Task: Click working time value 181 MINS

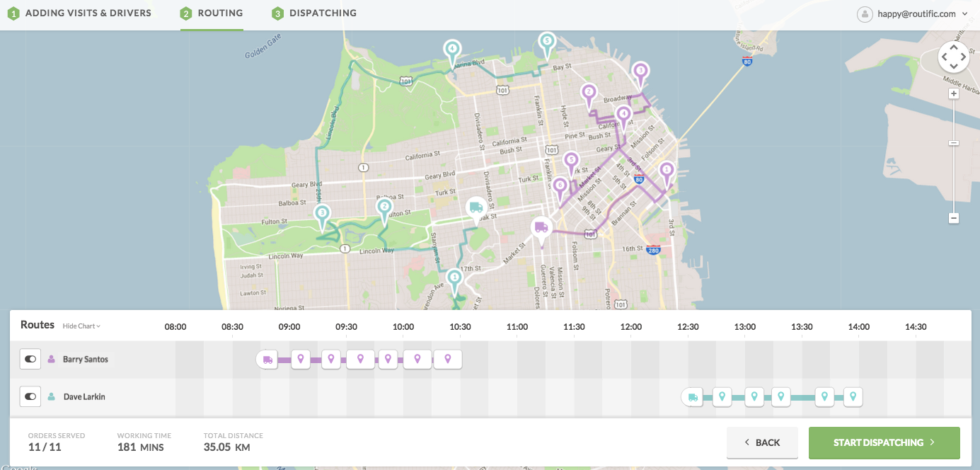Action: [x=140, y=447]
